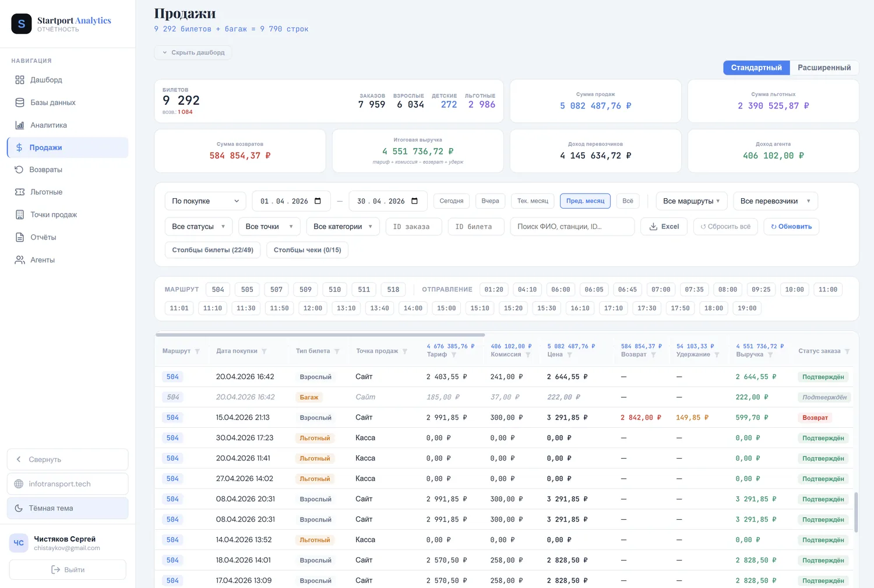Click the filter icon in Маршрут column

[x=198, y=351]
